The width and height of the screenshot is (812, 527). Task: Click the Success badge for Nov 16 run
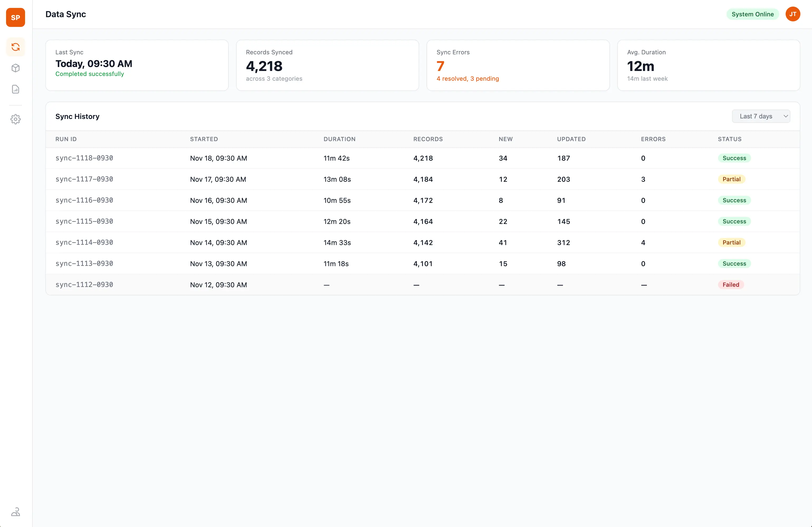coord(734,200)
